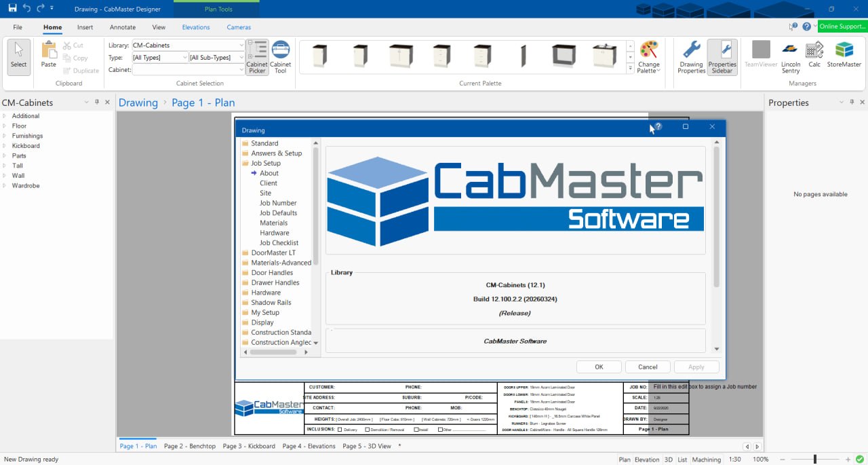Switch to the View ribbon tab
868x465 pixels.
click(159, 27)
